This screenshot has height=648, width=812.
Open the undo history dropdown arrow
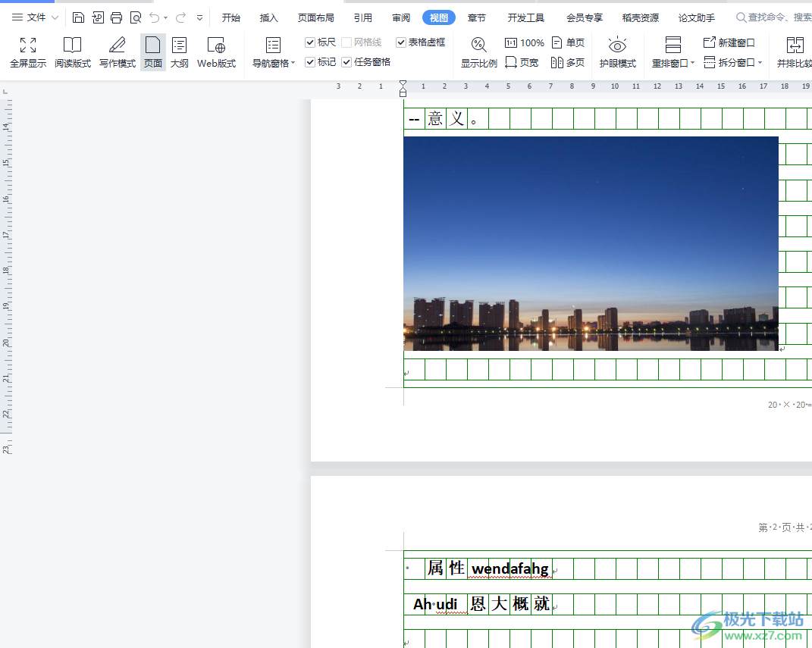(166, 17)
